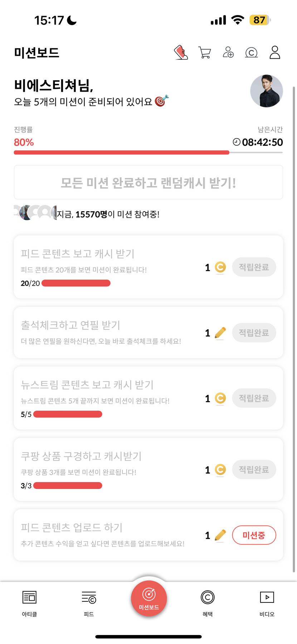The height and width of the screenshot is (644, 297).
Task: Tap 적립완료 button on 쿠팡 상품 mission
Action: coord(254,470)
